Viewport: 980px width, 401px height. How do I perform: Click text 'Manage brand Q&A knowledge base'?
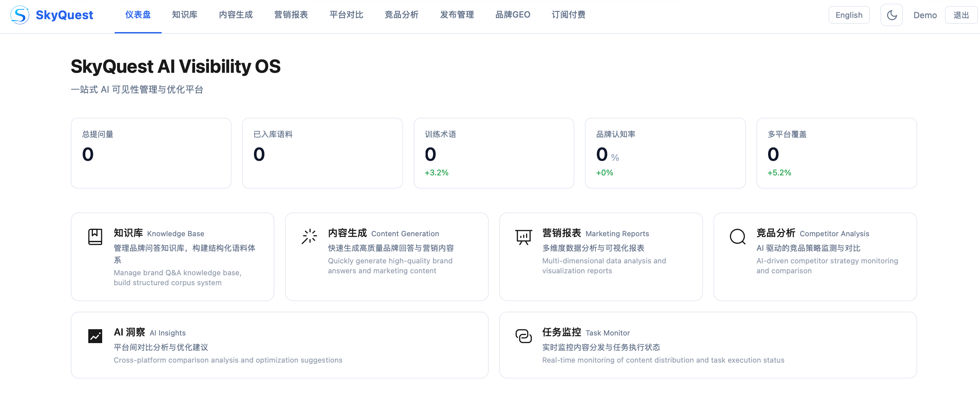coord(177,273)
